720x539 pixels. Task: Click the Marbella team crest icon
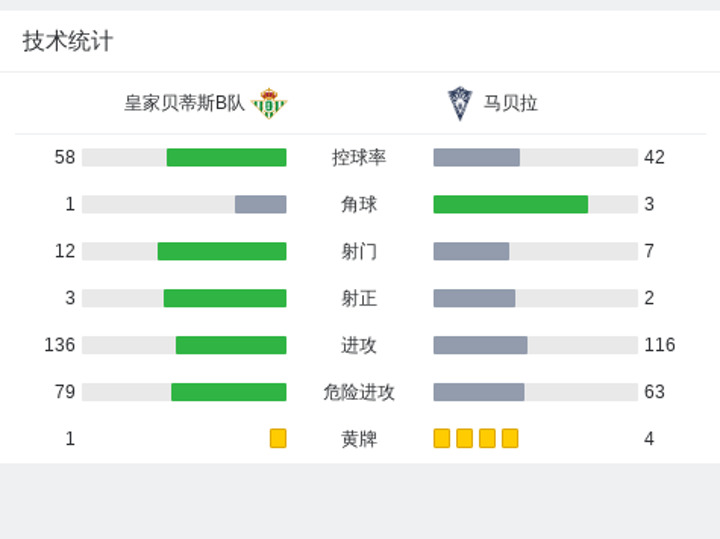[x=460, y=104]
